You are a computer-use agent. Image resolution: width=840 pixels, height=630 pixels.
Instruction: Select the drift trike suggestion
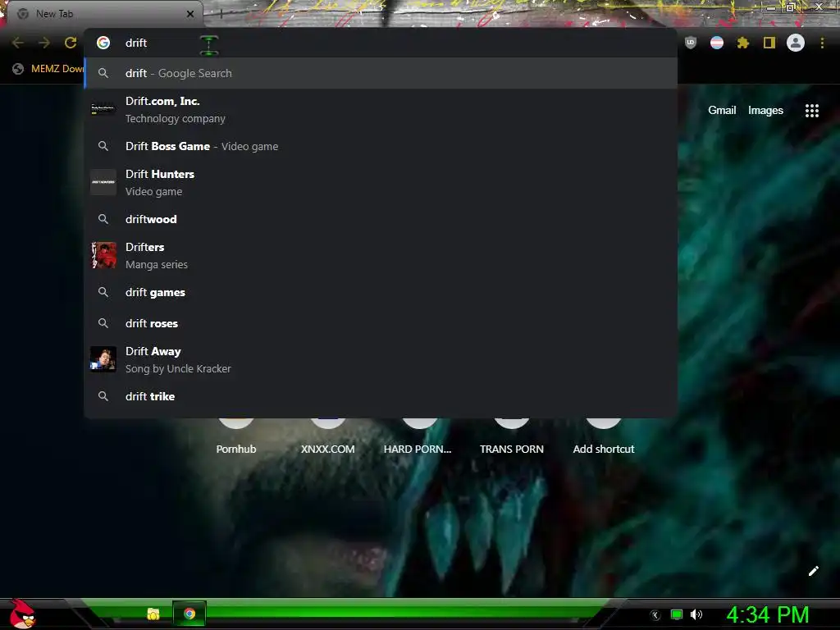point(381,396)
